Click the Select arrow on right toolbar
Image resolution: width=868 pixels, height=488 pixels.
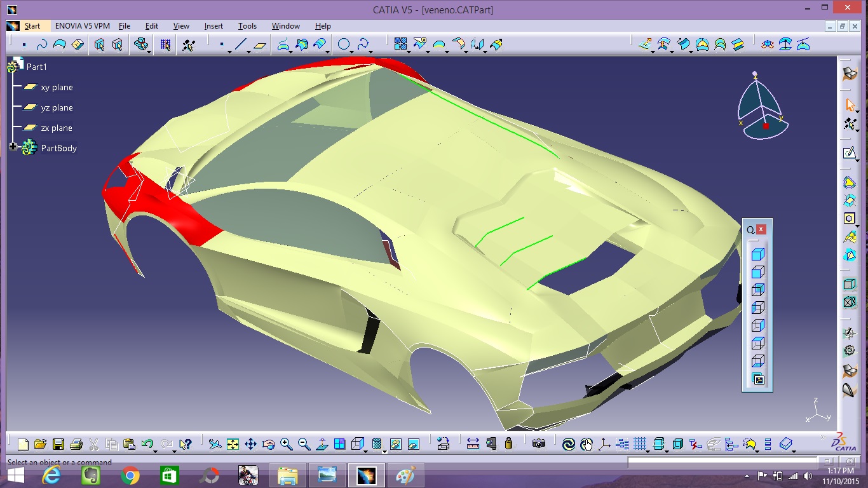click(x=850, y=105)
